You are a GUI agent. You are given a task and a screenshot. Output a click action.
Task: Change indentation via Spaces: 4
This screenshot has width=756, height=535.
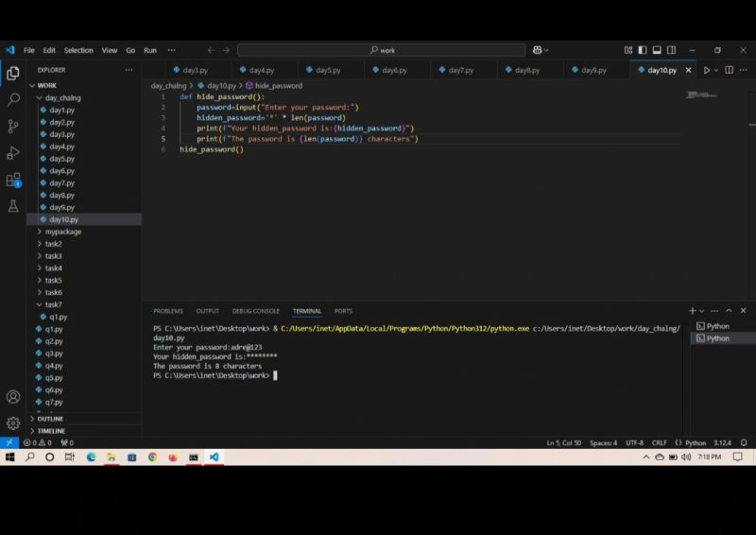coord(603,442)
